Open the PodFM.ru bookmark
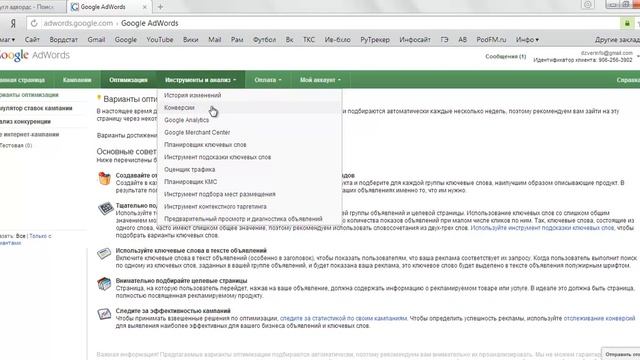 coord(491,40)
